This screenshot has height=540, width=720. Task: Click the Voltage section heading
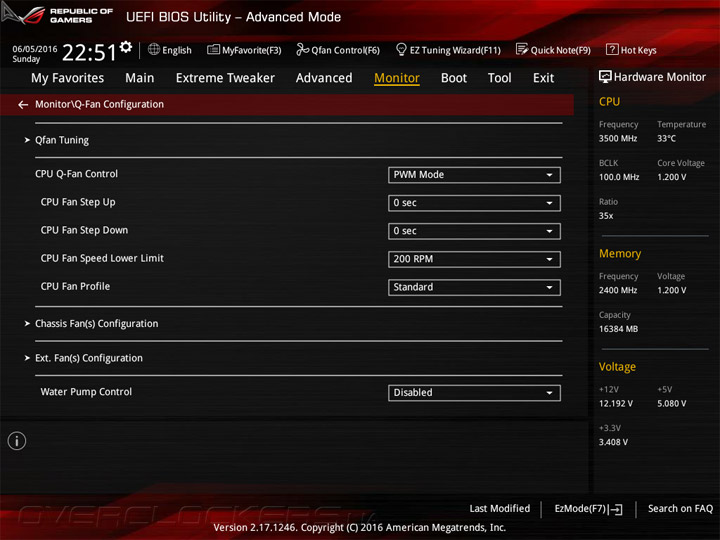coord(617,367)
